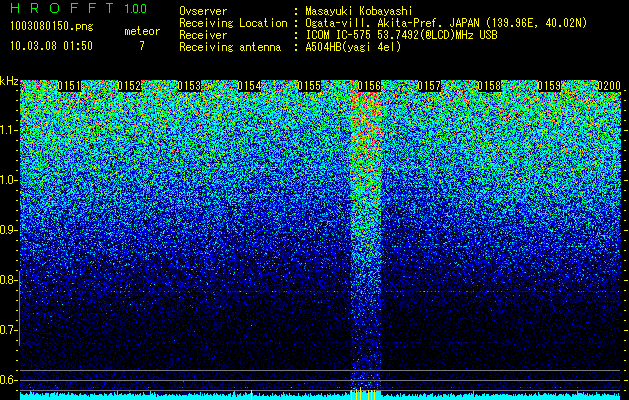Click the Receiver field label
The height and width of the screenshot is (400, 629).
[x=203, y=35]
